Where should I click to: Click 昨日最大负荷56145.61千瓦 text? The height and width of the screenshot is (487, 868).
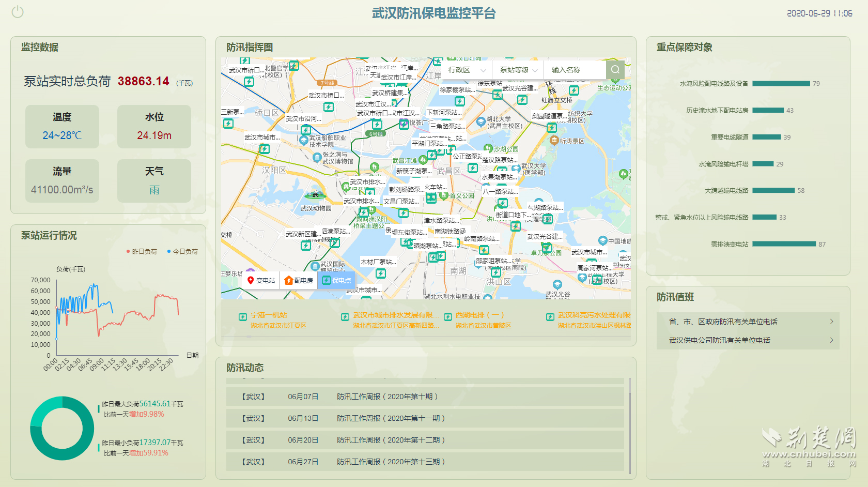point(143,404)
